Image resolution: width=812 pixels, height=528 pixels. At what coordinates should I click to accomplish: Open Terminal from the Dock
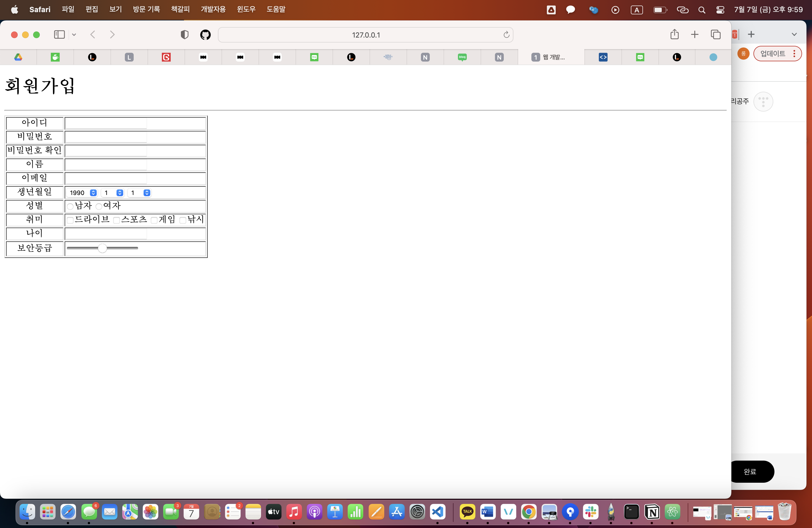632,512
